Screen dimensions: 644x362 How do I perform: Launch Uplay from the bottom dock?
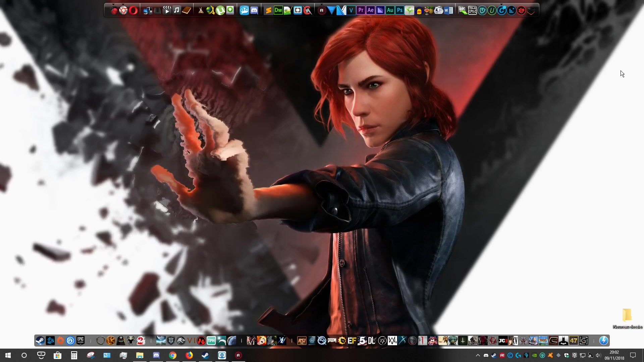click(x=70, y=341)
